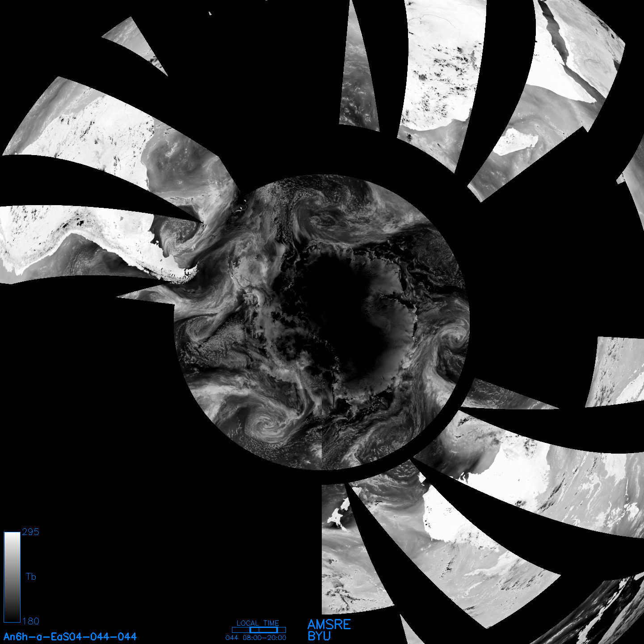Click the 'BYU' label

319,636
